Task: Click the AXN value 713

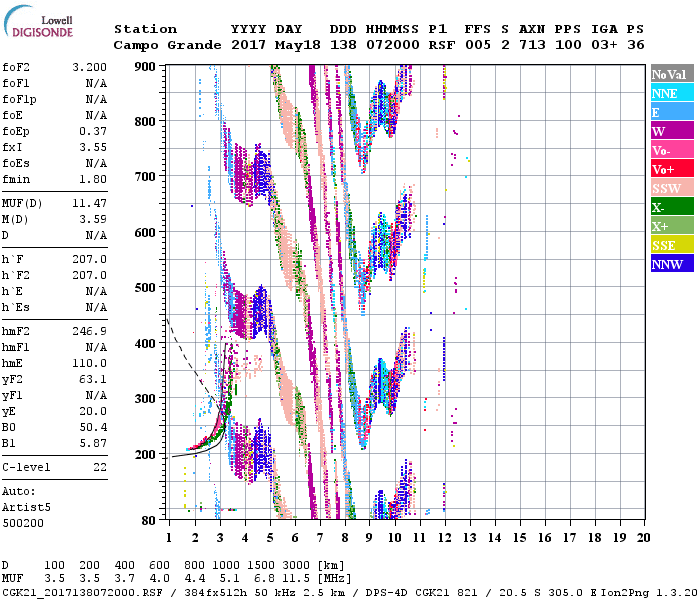Action: tap(532, 45)
